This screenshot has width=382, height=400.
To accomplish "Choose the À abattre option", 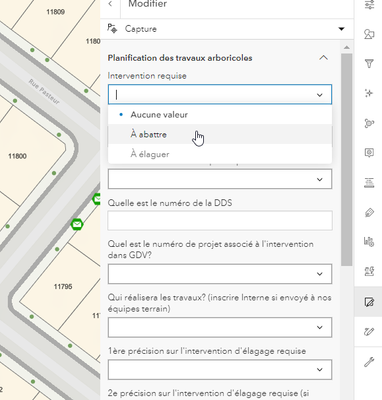I will click(220, 134).
